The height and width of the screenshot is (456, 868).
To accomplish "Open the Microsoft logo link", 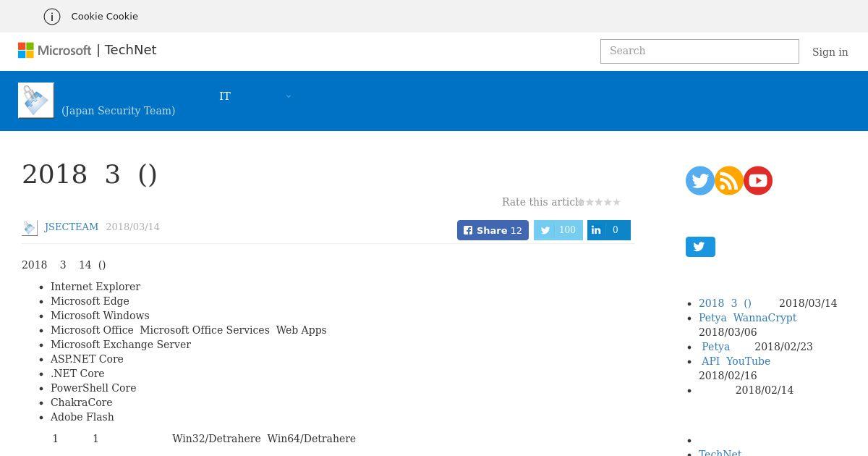I will pyautogui.click(x=55, y=50).
